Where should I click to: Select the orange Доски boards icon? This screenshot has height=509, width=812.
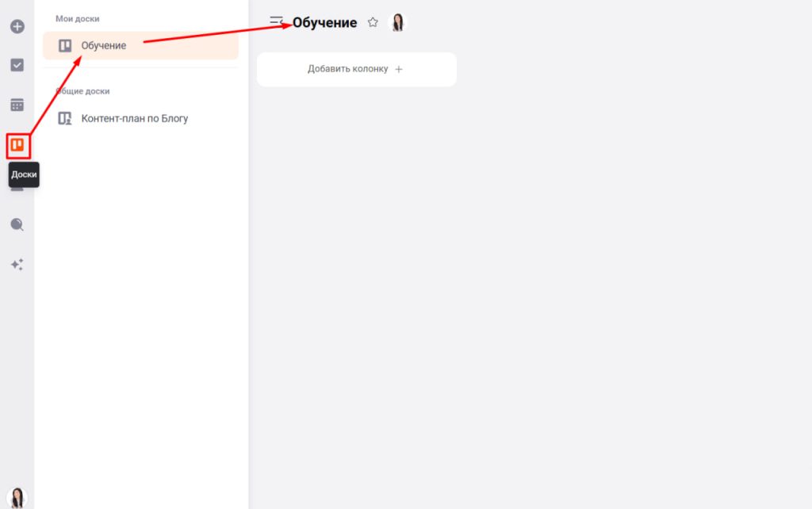click(x=17, y=145)
